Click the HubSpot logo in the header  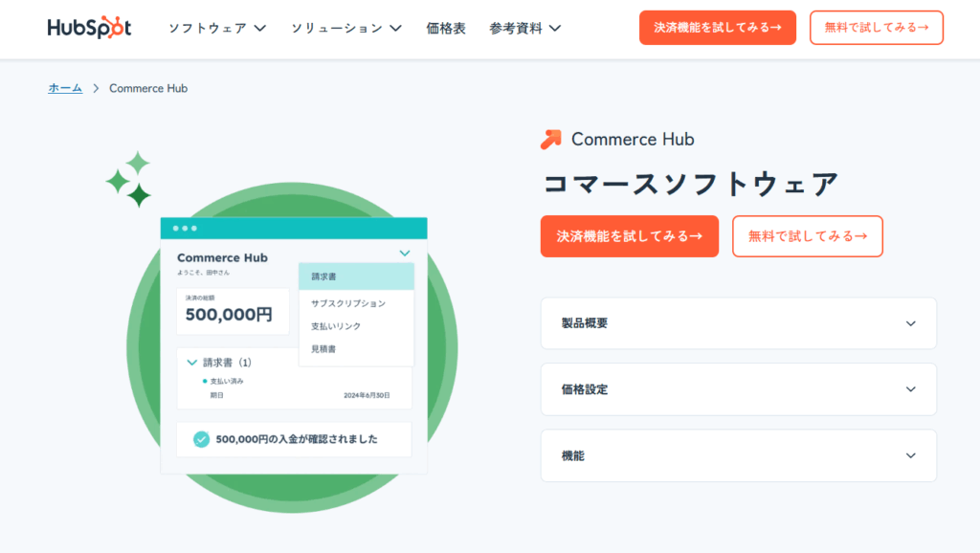[x=89, y=28]
